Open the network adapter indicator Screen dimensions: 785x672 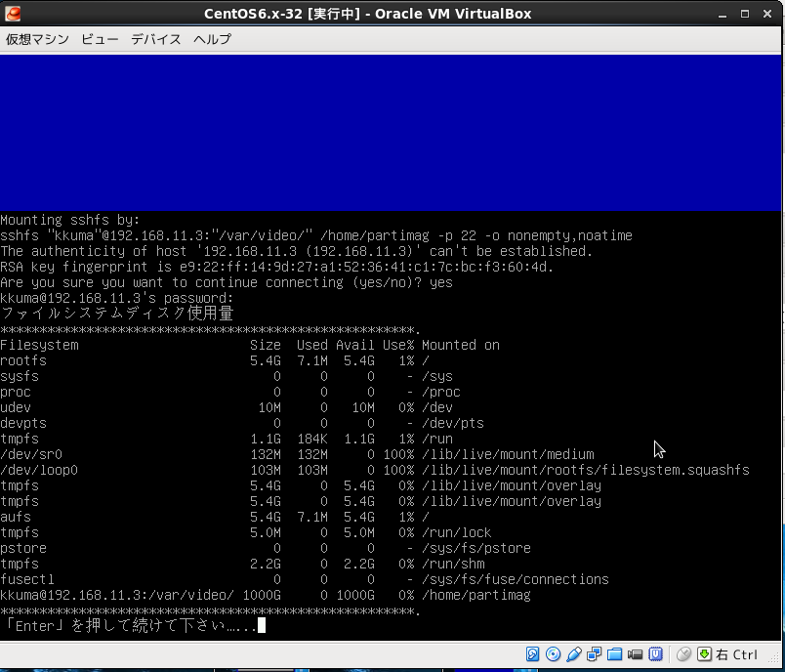tap(595, 654)
